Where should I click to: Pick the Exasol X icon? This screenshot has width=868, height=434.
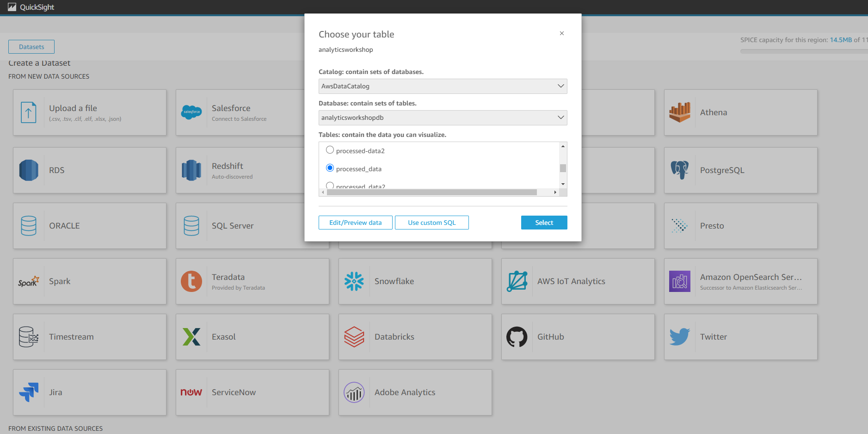[191, 337]
